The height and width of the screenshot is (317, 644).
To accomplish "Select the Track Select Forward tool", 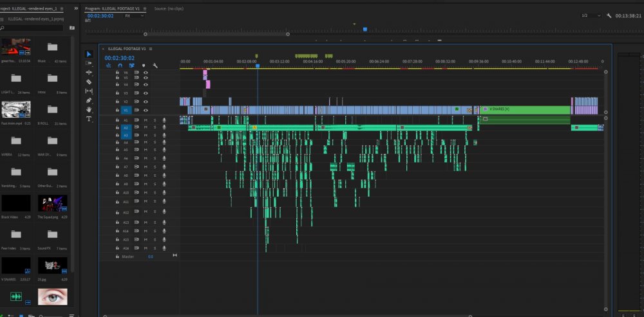I will (89, 63).
